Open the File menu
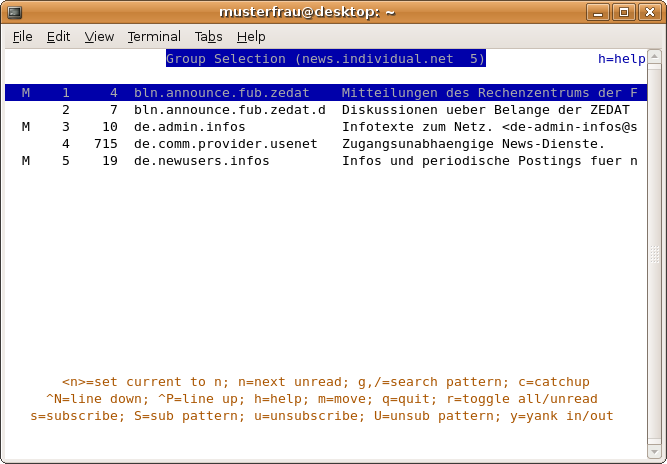 pyautogui.click(x=23, y=37)
